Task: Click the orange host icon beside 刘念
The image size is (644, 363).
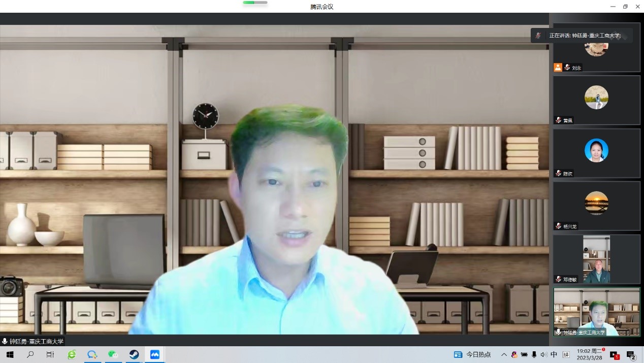Action: (x=558, y=67)
